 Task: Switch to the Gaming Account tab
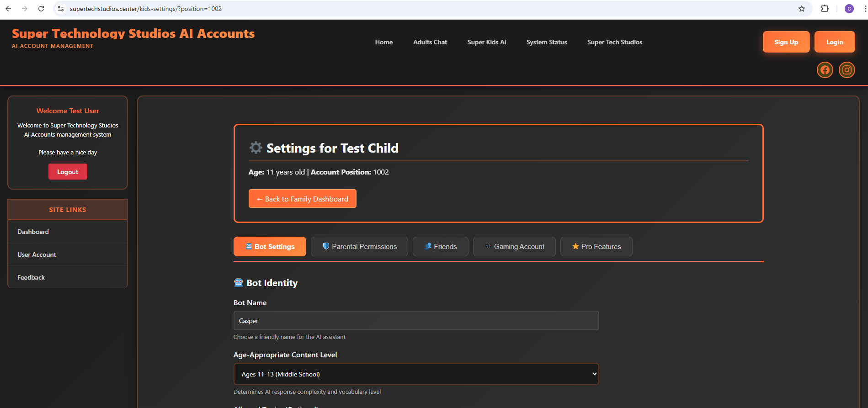point(514,247)
